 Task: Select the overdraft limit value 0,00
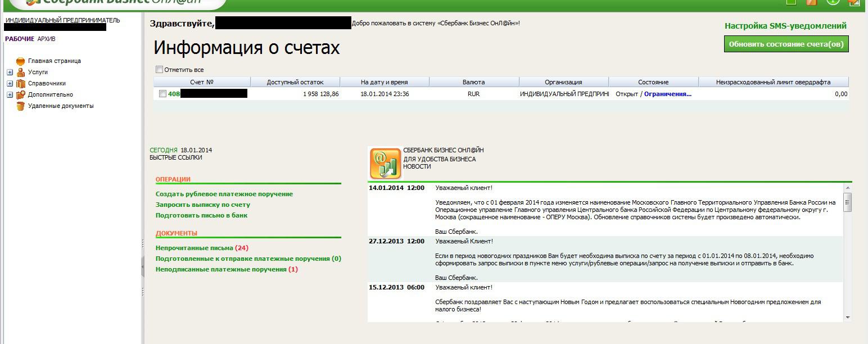point(841,94)
